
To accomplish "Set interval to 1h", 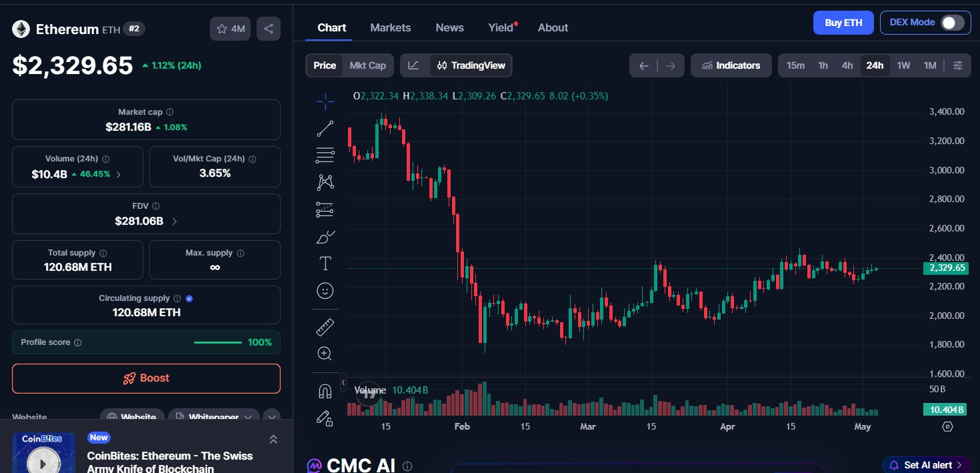I will tap(823, 65).
